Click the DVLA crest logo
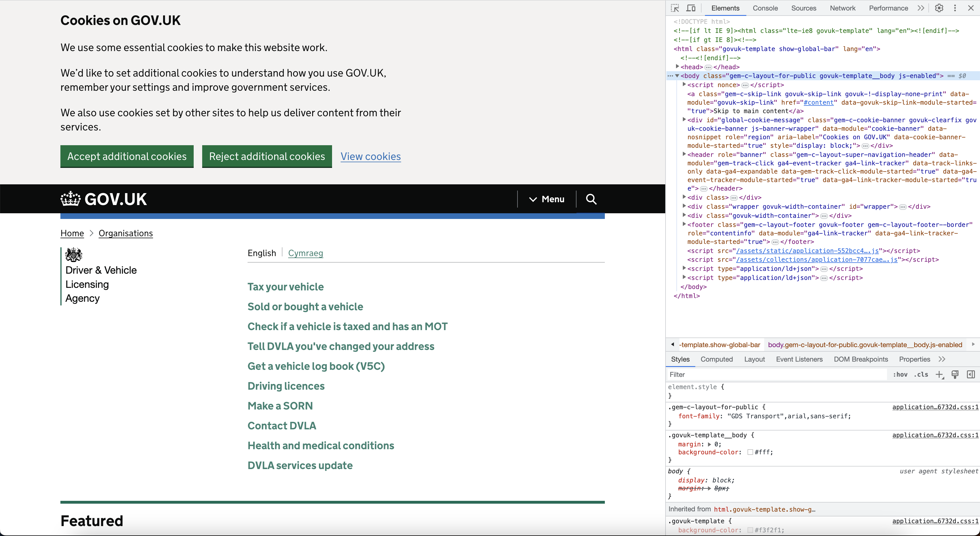This screenshot has width=980, height=536. tap(73, 254)
